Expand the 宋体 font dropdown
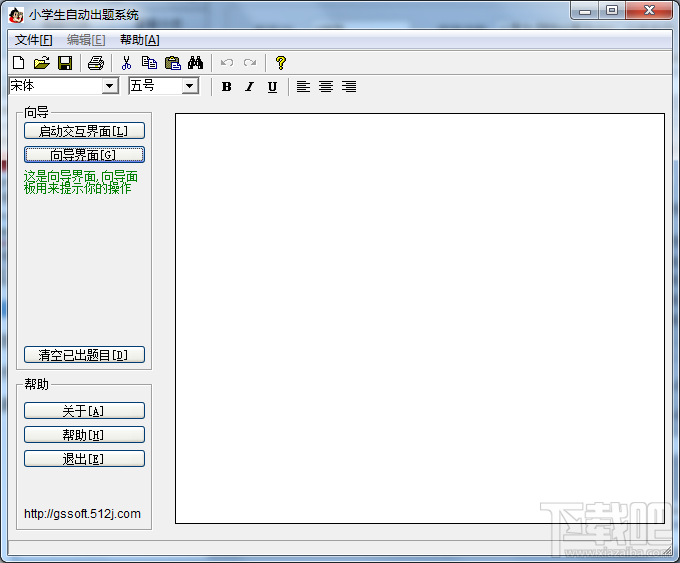This screenshot has width=680, height=563. [x=110, y=86]
